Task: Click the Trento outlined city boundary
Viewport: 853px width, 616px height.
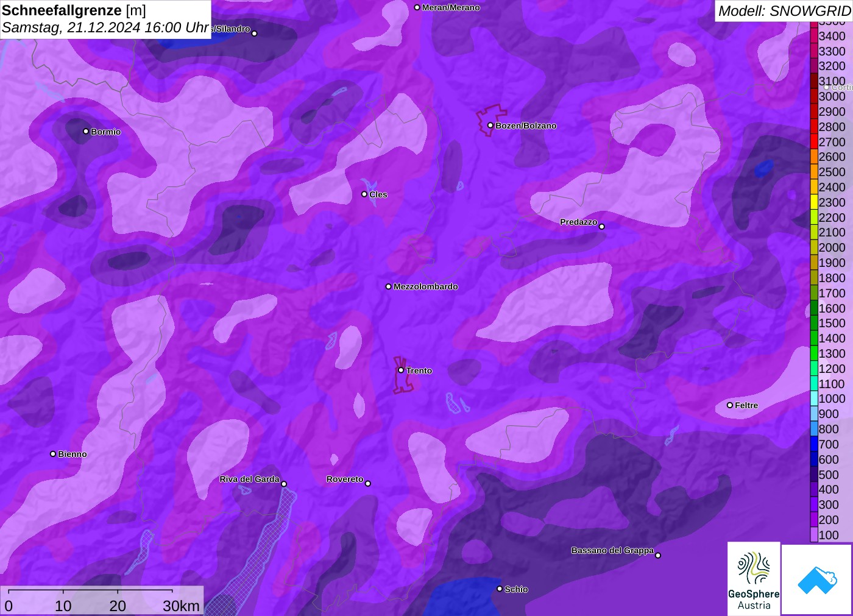Action: tap(402, 376)
